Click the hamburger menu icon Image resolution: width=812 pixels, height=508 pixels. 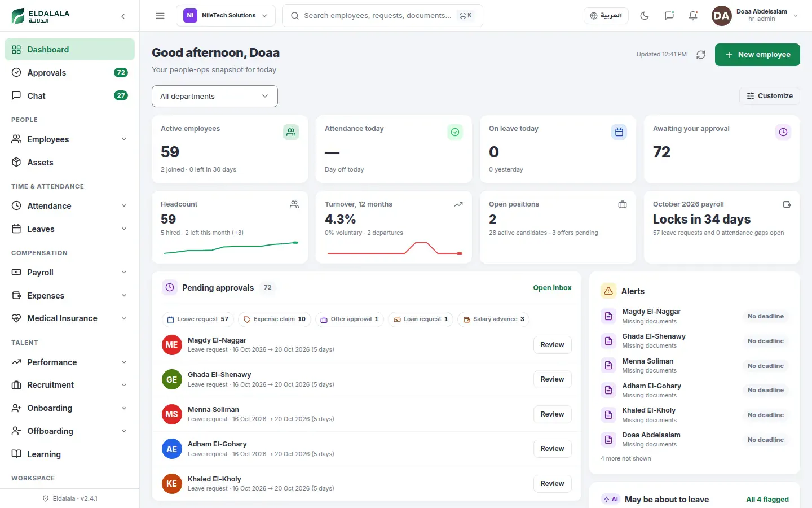click(x=160, y=16)
